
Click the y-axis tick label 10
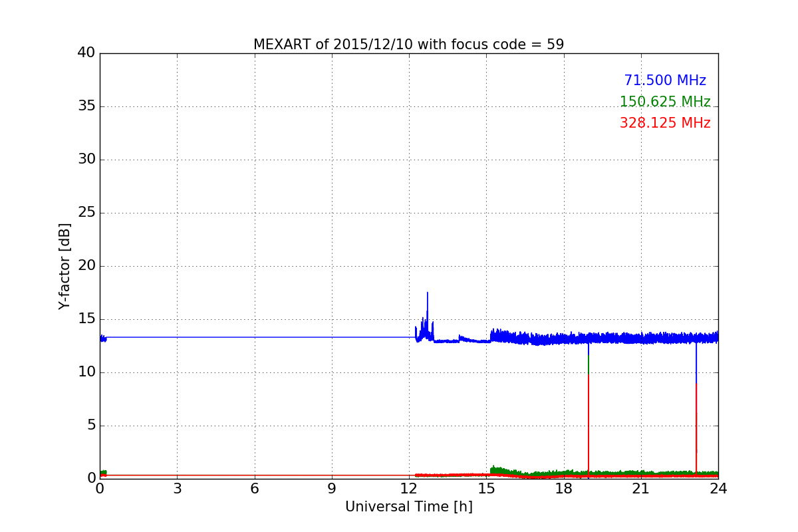tap(86, 372)
